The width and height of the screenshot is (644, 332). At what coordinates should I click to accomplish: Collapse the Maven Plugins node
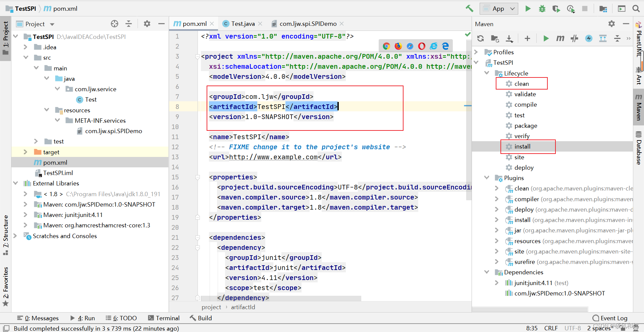(x=487, y=178)
